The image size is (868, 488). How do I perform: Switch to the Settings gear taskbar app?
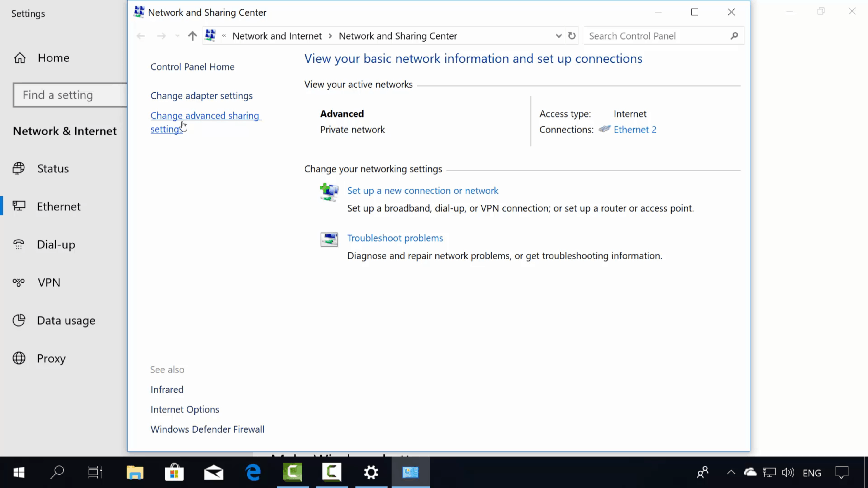(x=371, y=472)
